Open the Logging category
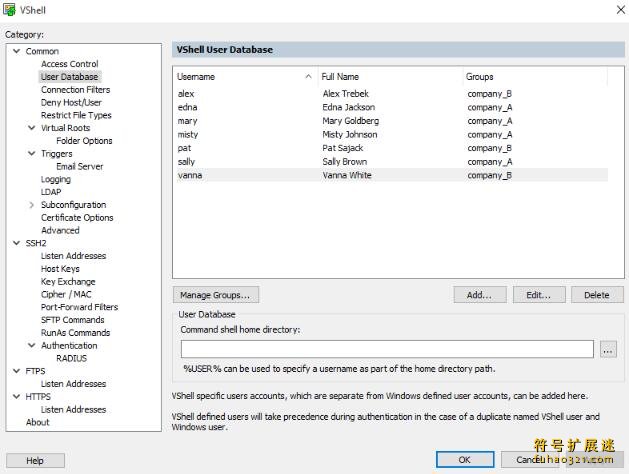Image resolution: width=629 pixels, height=474 pixels. (x=56, y=179)
